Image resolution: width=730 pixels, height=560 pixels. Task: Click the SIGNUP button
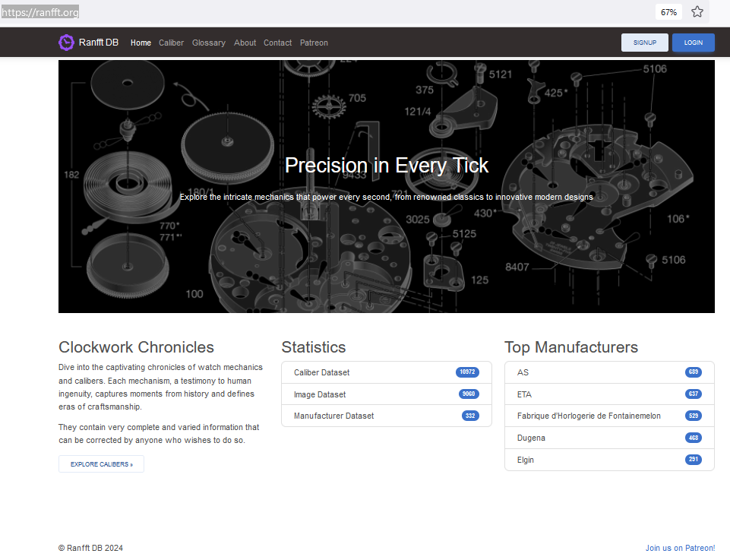(x=644, y=43)
